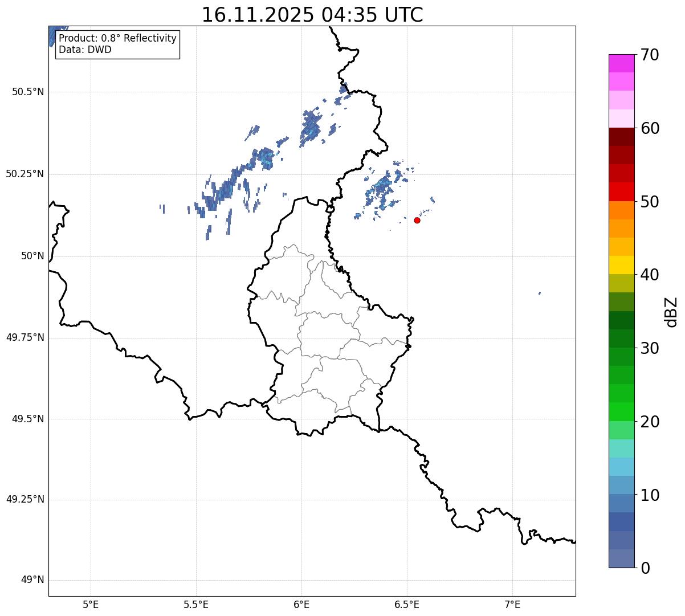
Task: Click the longitude label '5°E'
Action: pos(91,605)
